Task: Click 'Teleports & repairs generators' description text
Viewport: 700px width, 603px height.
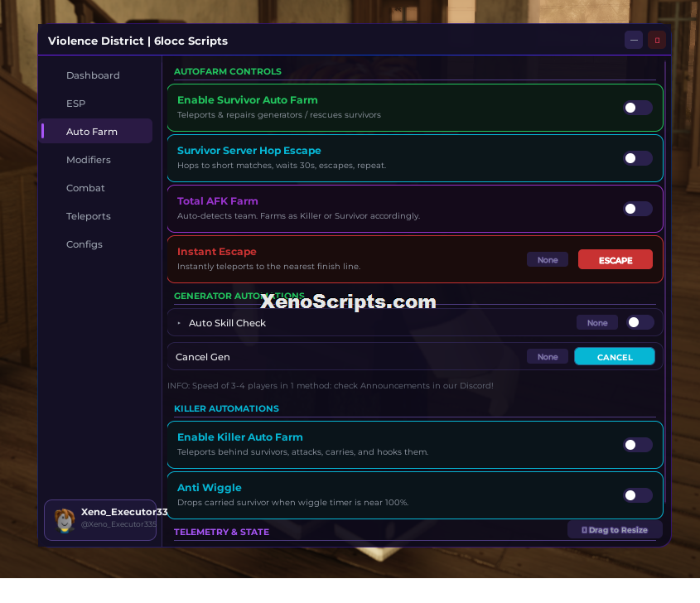Action: pyautogui.click(x=279, y=114)
